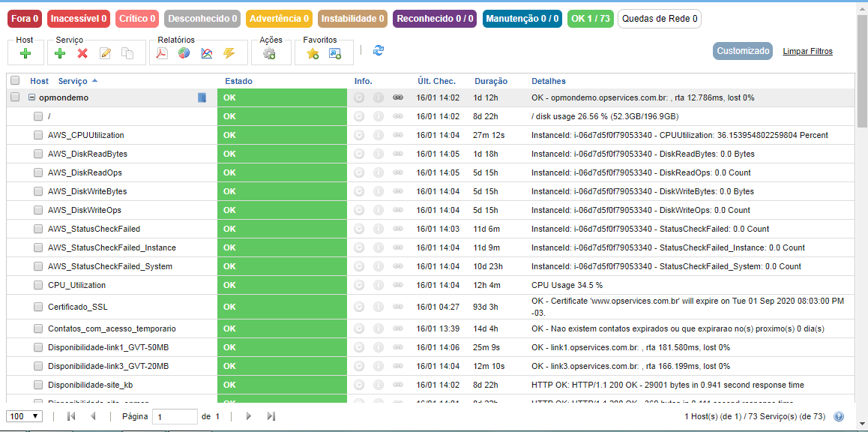
Task: Click the blue refresh arrows icon
Action: coord(379,50)
